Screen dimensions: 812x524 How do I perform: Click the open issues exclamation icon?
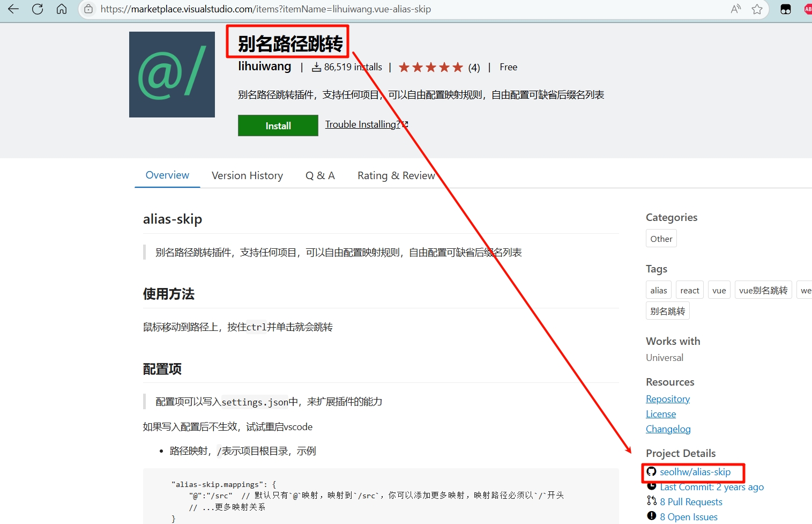pos(651,516)
